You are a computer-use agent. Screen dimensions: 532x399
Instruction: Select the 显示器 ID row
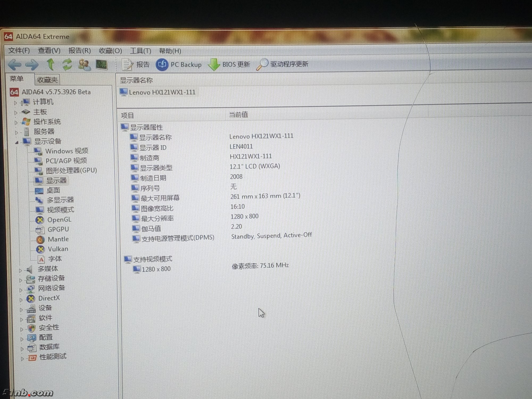191,147
